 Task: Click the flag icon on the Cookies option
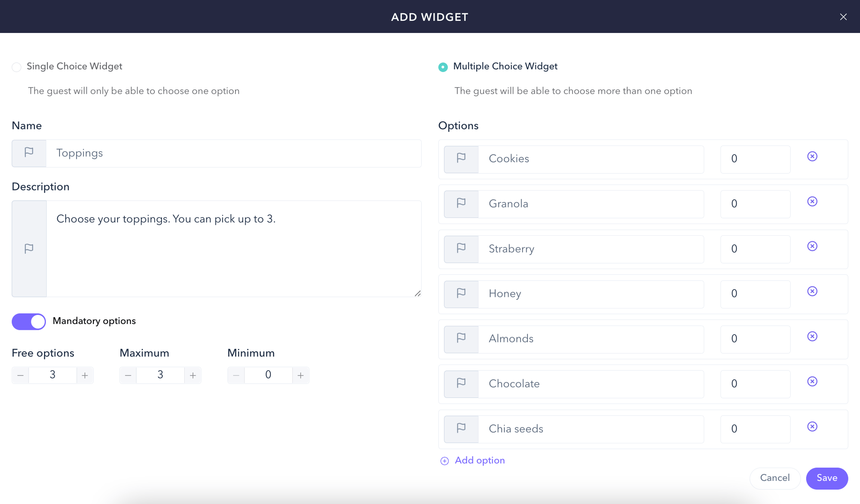461,159
